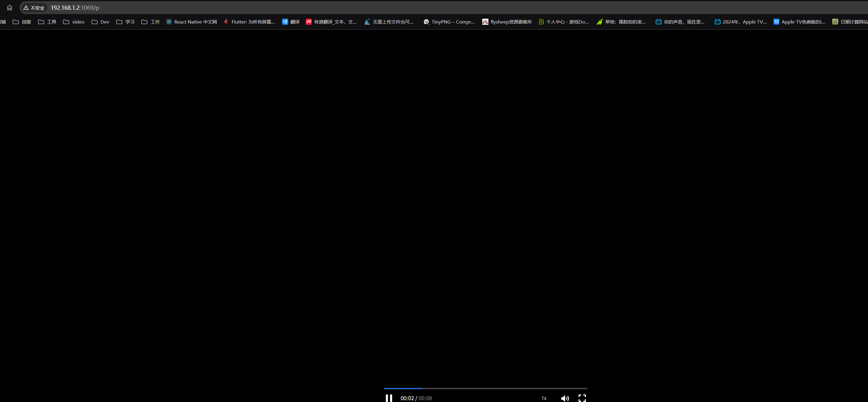Click the not-secure warning badge
868x402 pixels.
click(x=34, y=8)
